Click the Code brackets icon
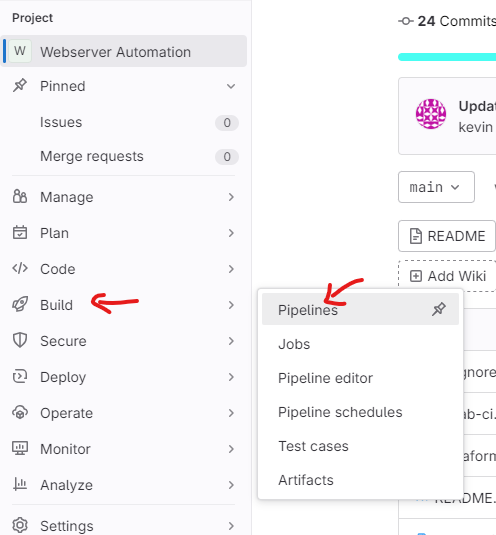 coord(20,269)
